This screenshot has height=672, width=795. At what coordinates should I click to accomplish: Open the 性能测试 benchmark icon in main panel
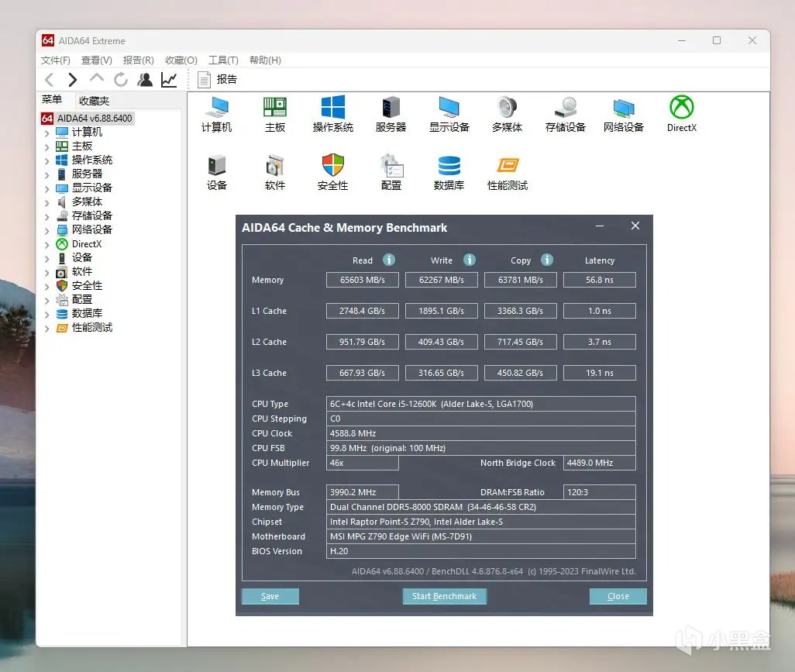click(507, 172)
